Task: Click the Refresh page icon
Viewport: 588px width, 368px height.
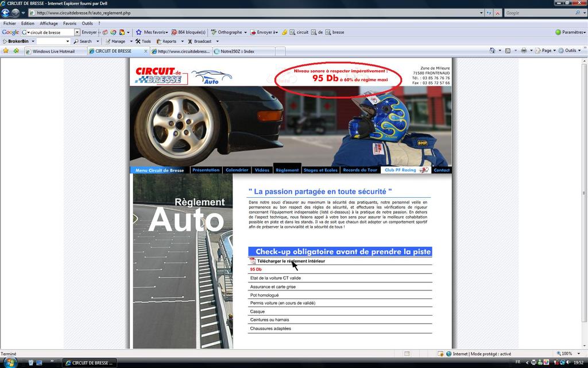Action: click(x=489, y=13)
